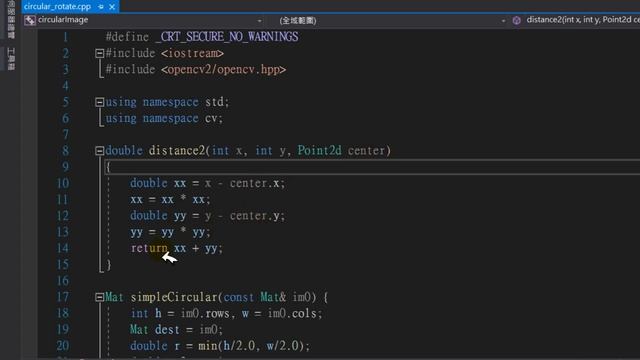The image size is (640, 360).
Task: Click <opencv2/opencv.hpp> on line 3
Action: (223, 70)
